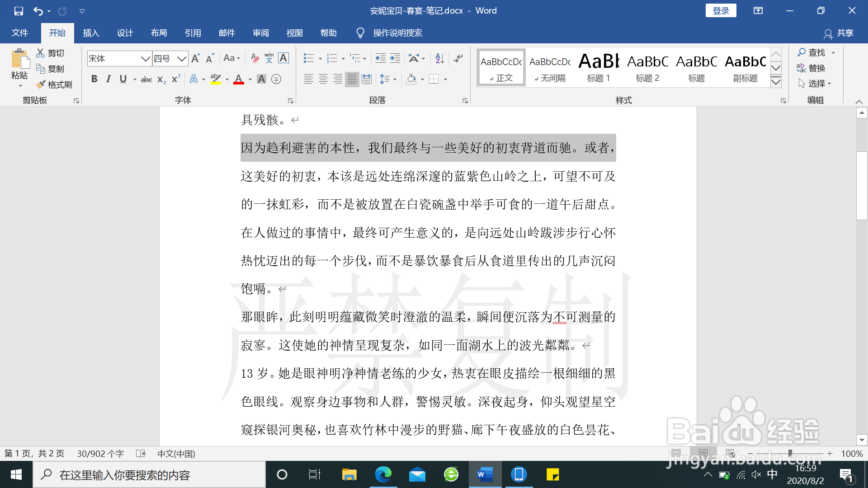Select the Format Painter tool
The width and height of the screenshot is (868, 488).
point(54,84)
